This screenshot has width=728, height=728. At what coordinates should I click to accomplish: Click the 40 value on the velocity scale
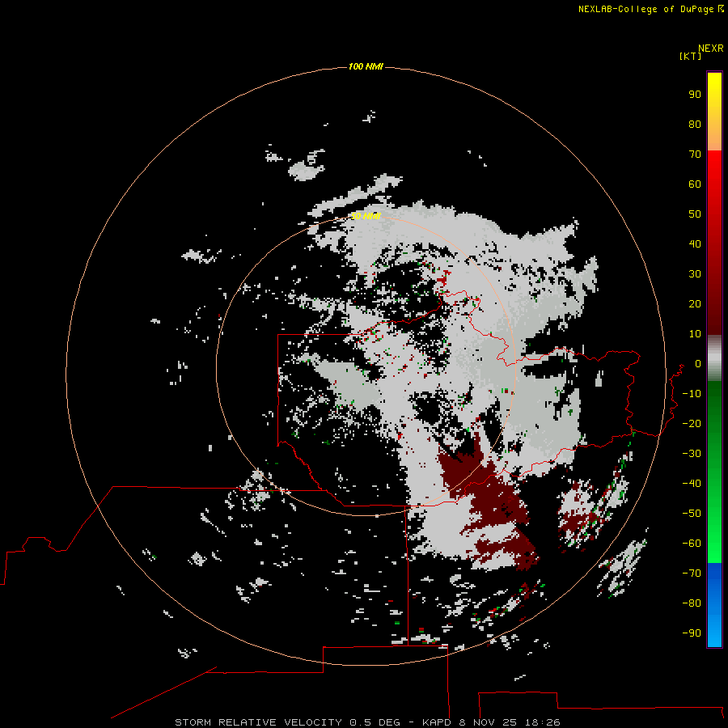click(x=695, y=243)
